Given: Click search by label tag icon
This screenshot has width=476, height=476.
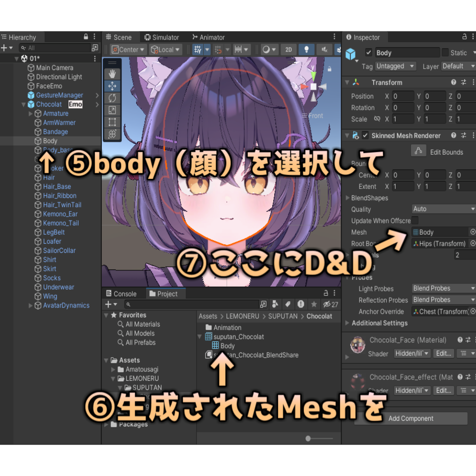Looking at the screenshot, I should [x=288, y=304].
